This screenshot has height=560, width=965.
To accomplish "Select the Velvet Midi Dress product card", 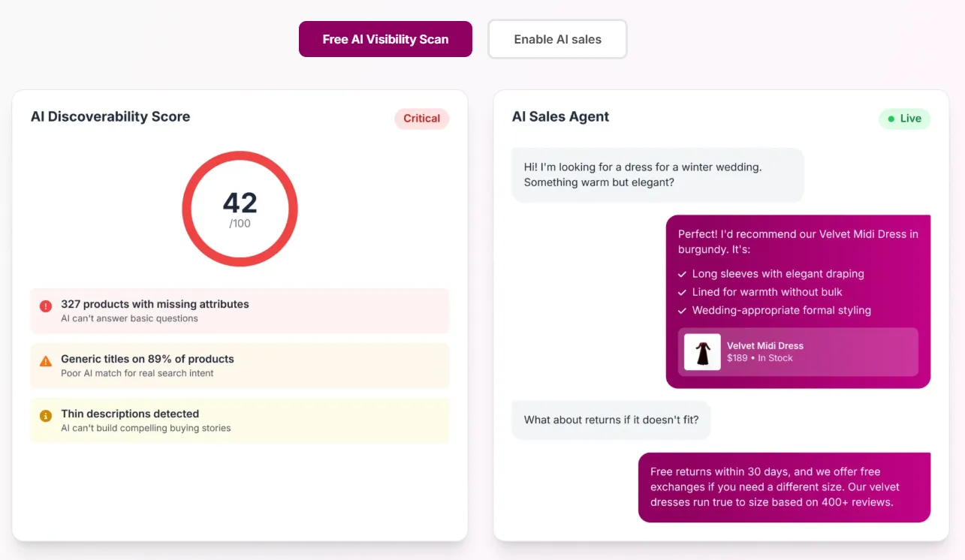I will (798, 352).
